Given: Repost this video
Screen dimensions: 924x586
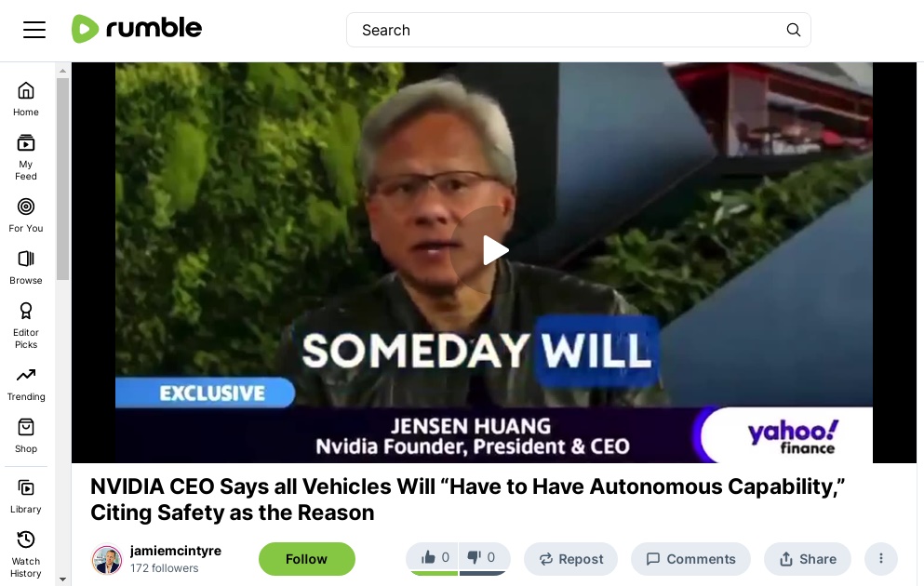Looking at the screenshot, I should (x=570, y=559).
